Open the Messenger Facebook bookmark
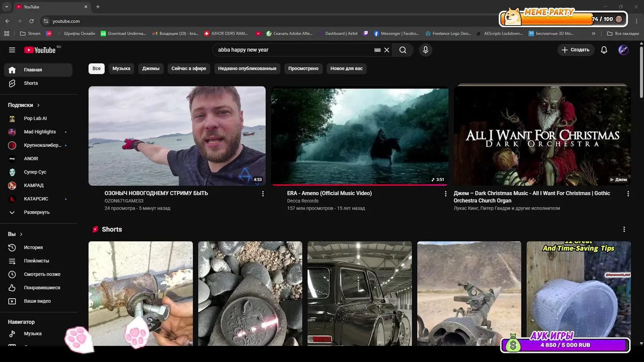 pos(396,34)
